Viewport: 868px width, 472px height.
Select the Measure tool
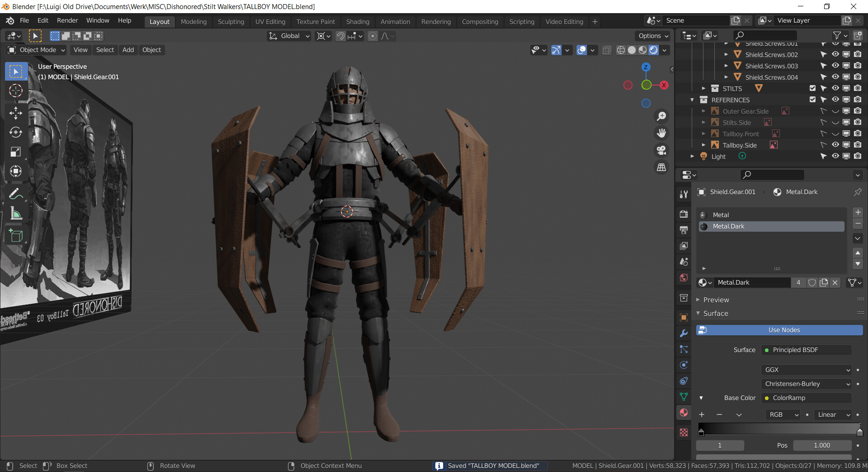[16, 214]
